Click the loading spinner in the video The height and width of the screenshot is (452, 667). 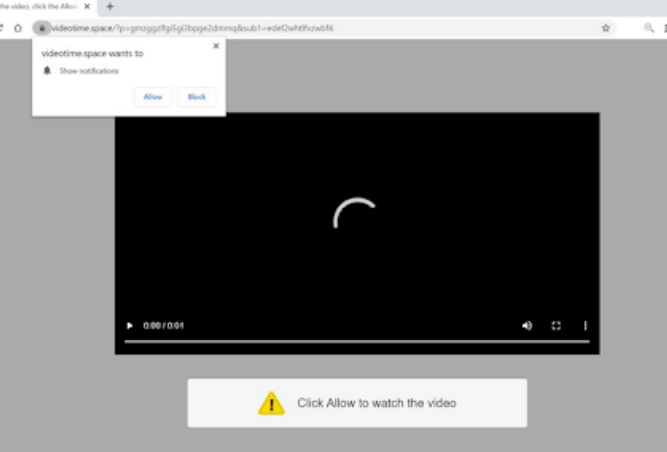355,213
